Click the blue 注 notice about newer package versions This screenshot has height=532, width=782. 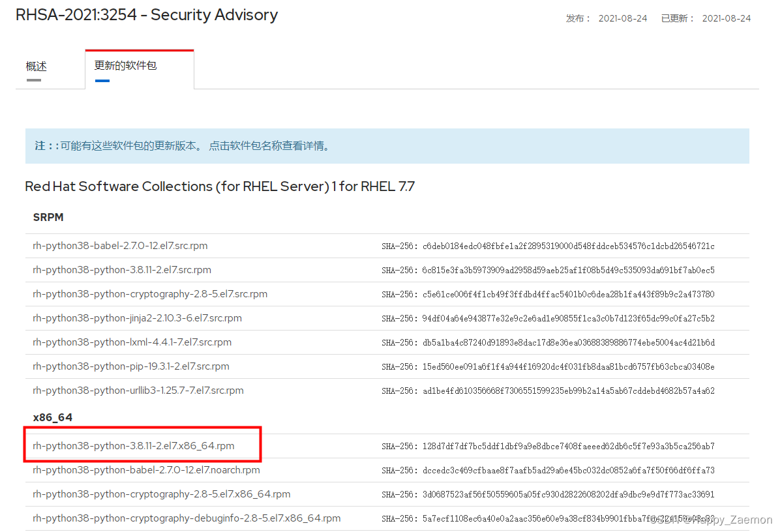coord(387,146)
